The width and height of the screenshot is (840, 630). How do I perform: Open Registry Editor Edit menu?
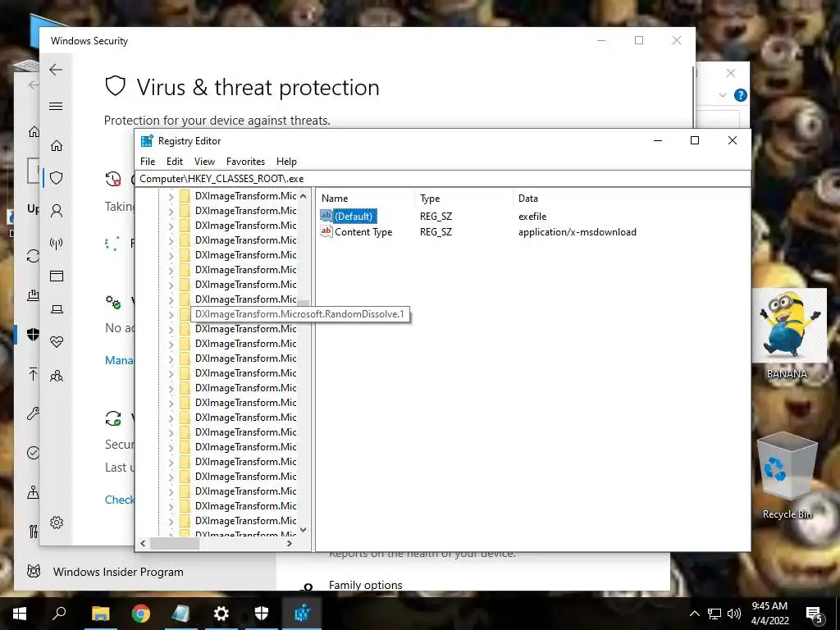(x=175, y=162)
